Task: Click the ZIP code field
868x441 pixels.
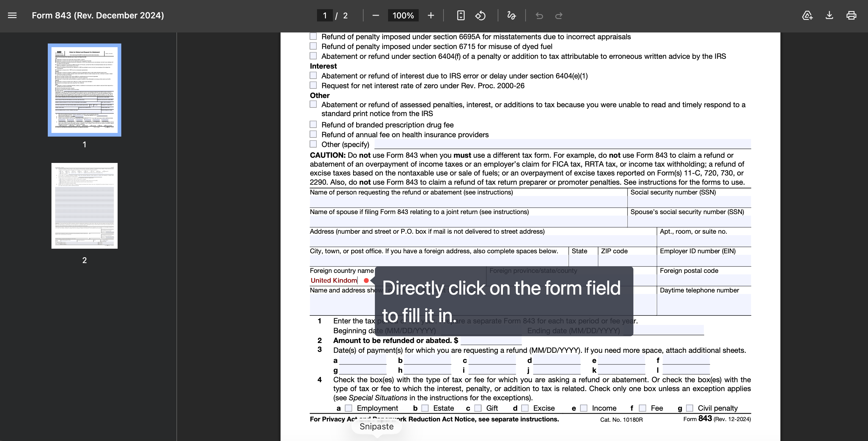Action: click(x=627, y=260)
